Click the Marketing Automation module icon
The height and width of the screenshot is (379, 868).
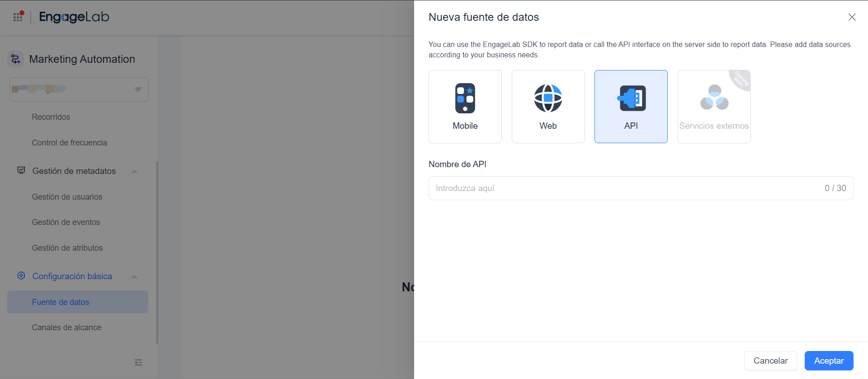[x=16, y=59]
